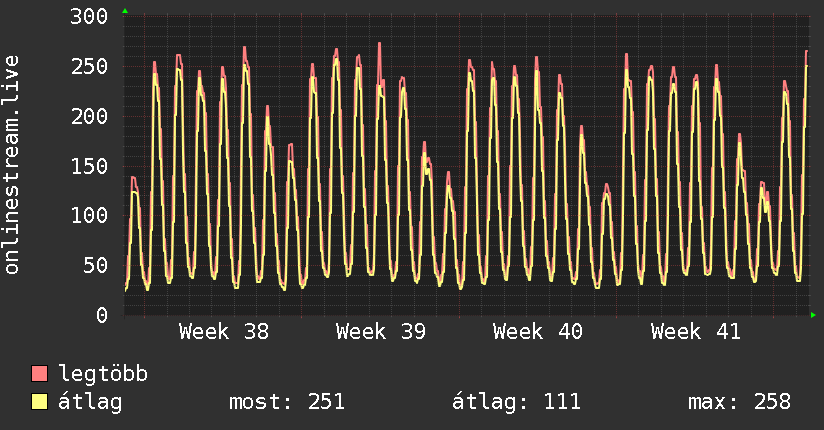Viewport: 824px width, 430px height.
Task: Click the 'max: 258' statistic
Action: pyautogui.click(x=739, y=402)
